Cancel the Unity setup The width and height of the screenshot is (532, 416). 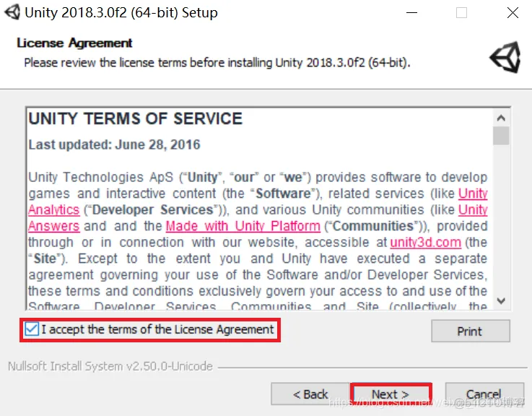pyautogui.click(x=484, y=394)
